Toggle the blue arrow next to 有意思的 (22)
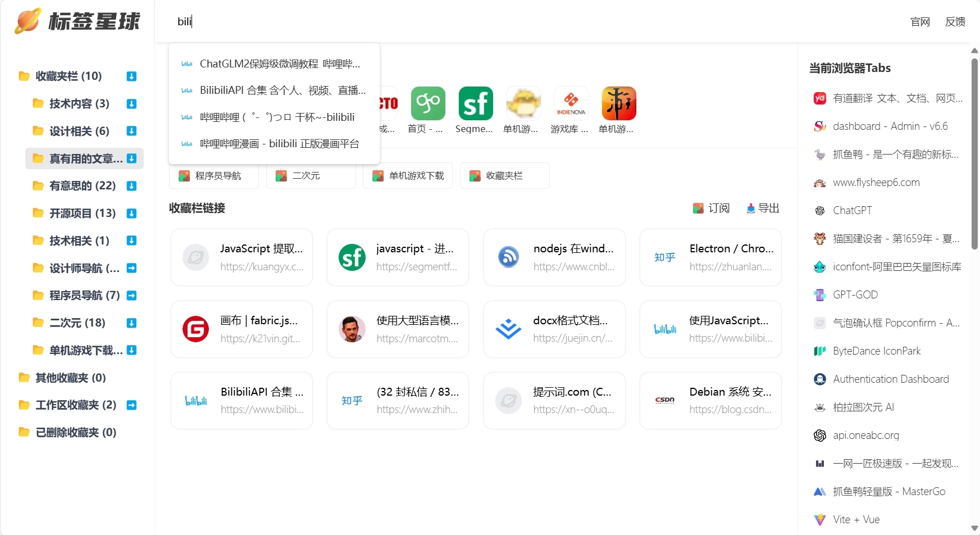 (x=131, y=186)
